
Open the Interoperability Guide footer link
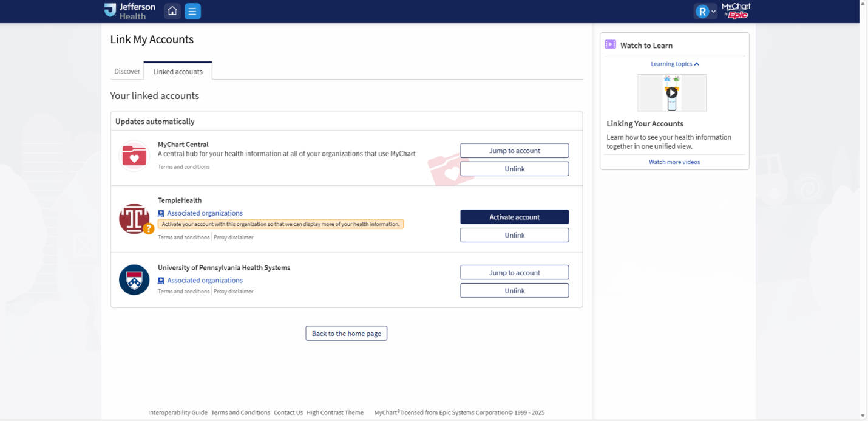point(178,412)
